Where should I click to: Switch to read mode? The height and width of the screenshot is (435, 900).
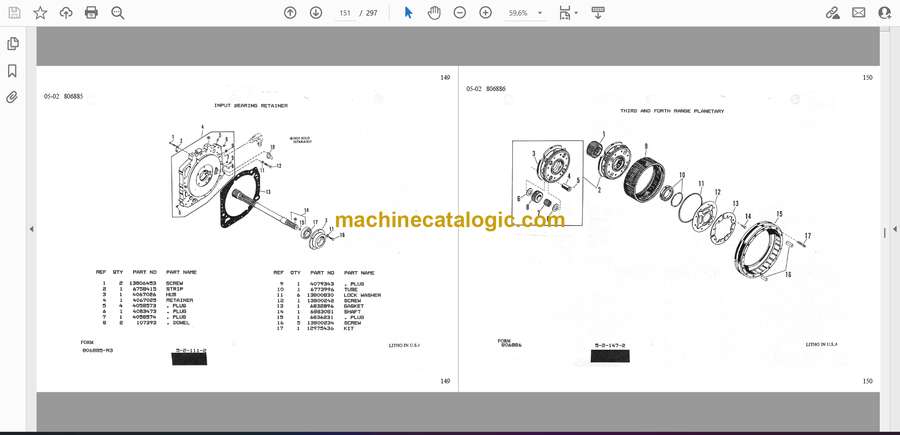[598, 13]
